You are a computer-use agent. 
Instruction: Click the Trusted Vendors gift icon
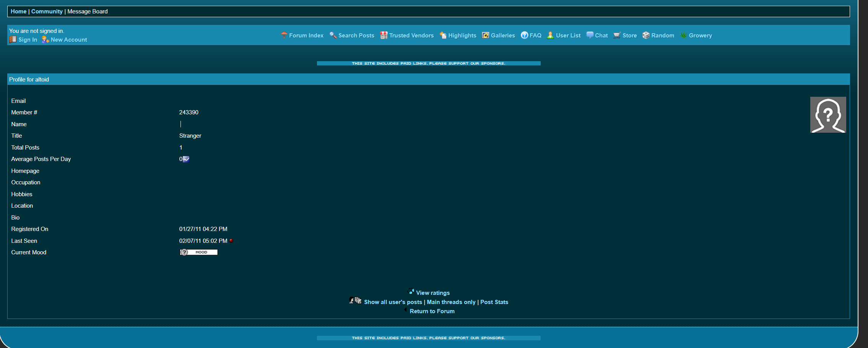tap(384, 35)
